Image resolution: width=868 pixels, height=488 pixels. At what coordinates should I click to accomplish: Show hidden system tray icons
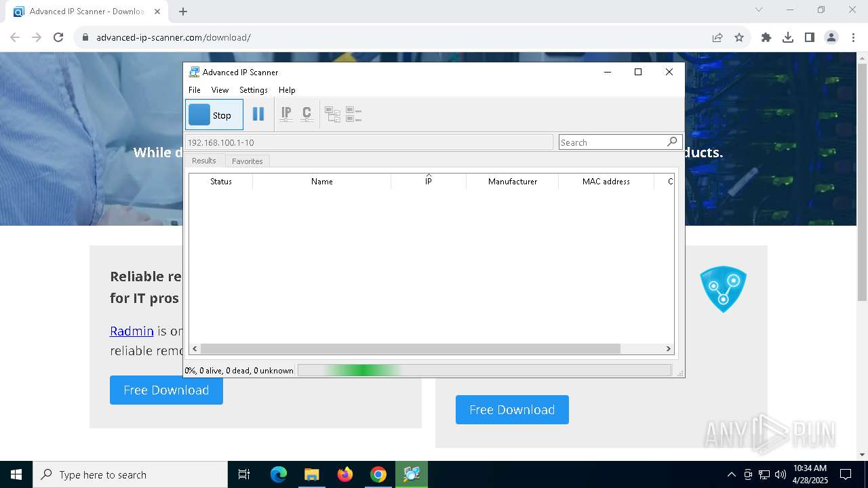[x=731, y=474]
